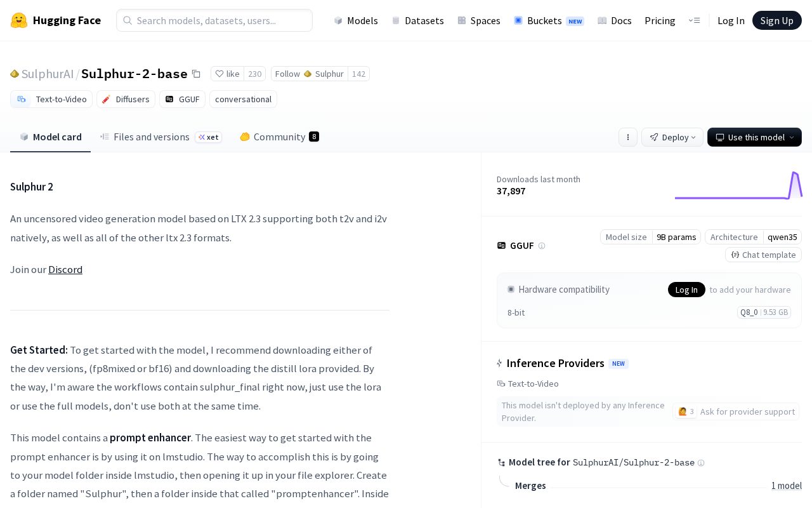Open the Chat template viewer

point(764,255)
